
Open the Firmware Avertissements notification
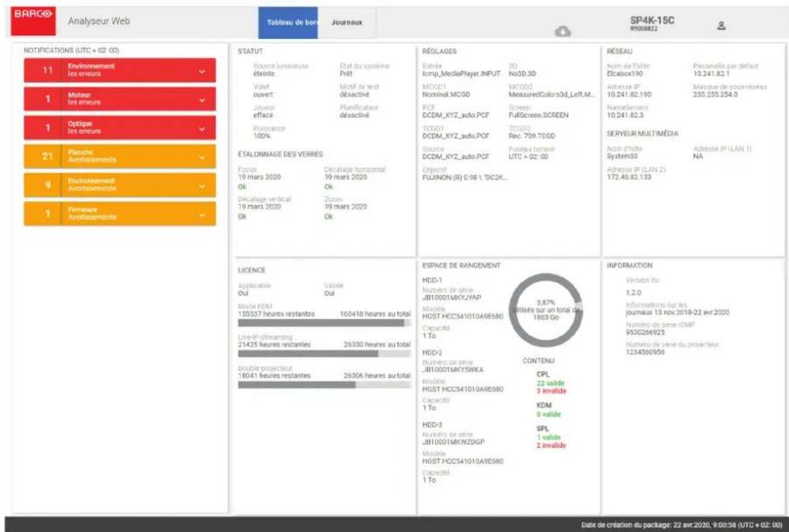click(120, 213)
